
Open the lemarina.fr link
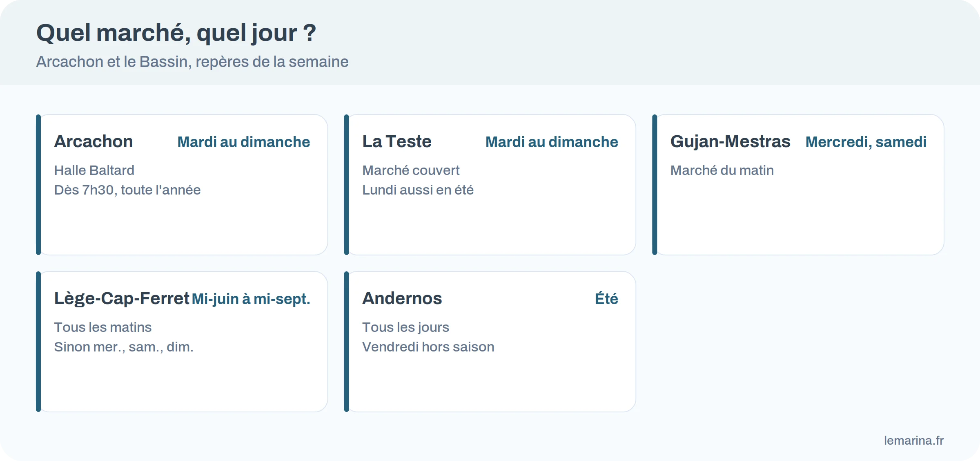pyautogui.click(x=914, y=440)
